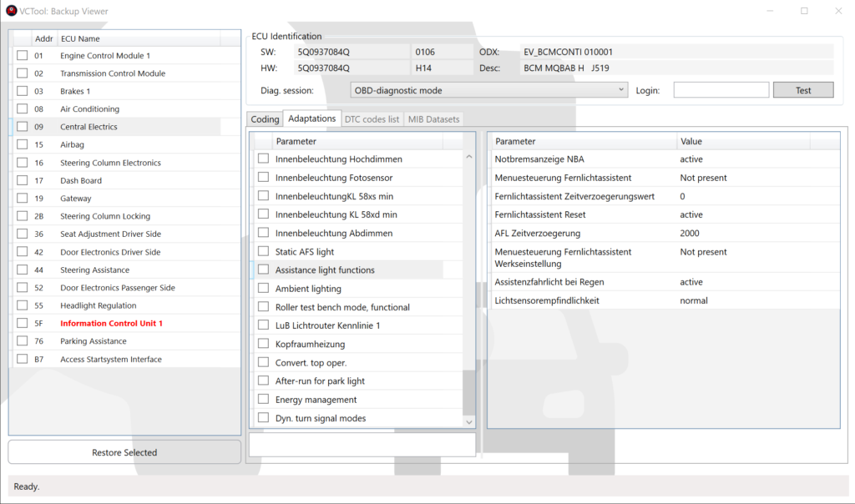Switch to the Coding tab
Viewport: 855px width, 504px height.
(x=265, y=119)
